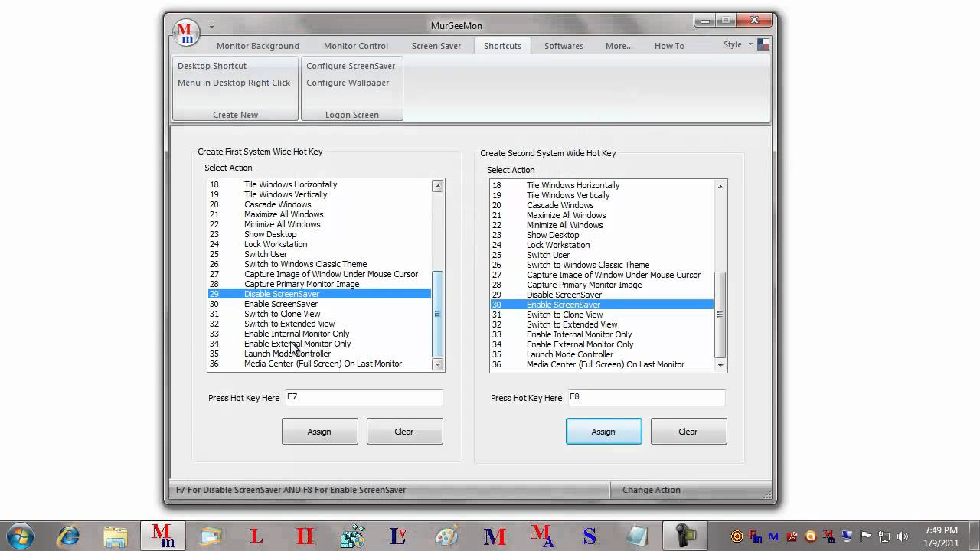The image size is (980, 551).
Task: Select Switch to Clone View in first list
Action: (319, 314)
